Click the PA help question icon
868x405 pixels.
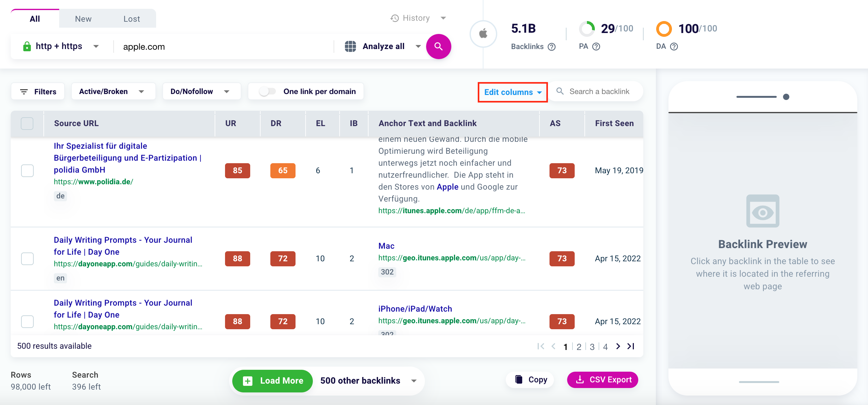point(596,47)
